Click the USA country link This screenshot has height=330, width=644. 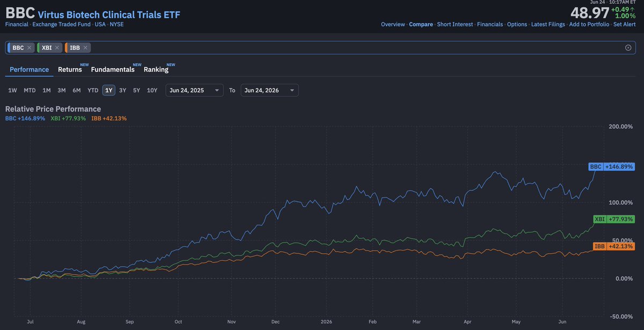pyautogui.click(x=100, y=25)
